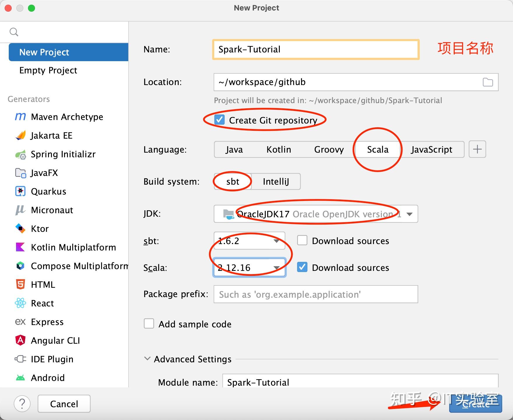
Task: Choose Angular CLI generator
Action: click(x=55, y=340)
